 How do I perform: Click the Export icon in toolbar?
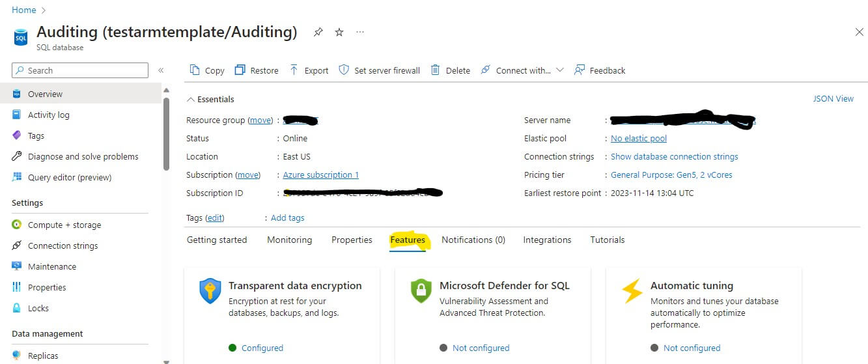(x=294, y=70)
